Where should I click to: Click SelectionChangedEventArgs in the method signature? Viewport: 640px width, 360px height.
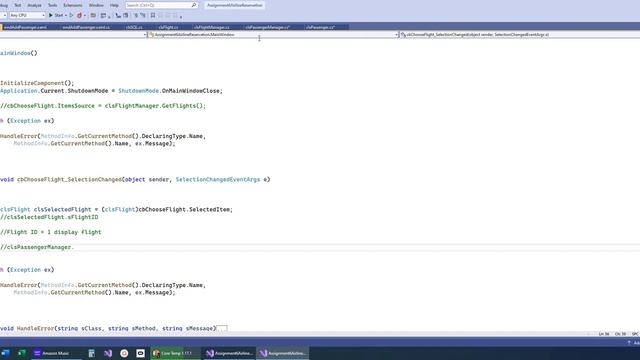point(218,180)
